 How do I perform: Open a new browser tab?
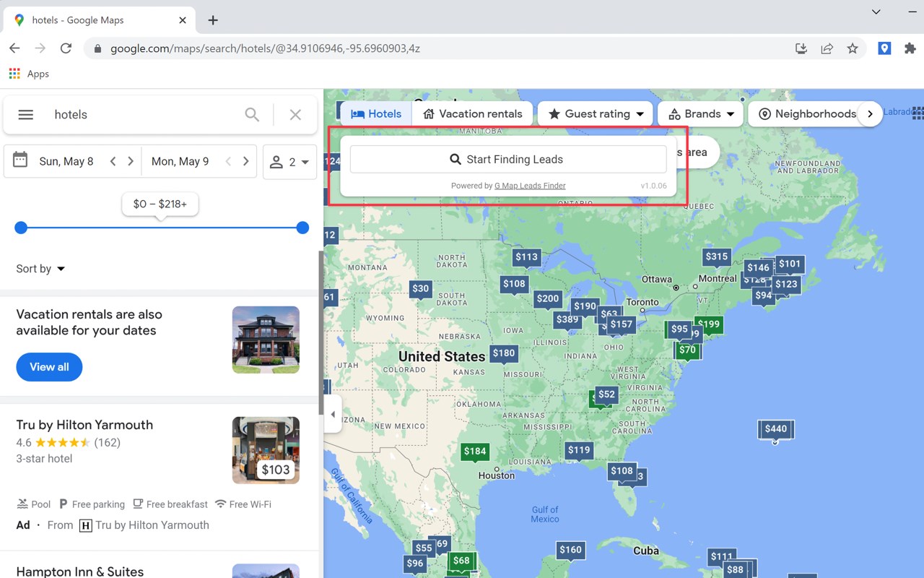point(213,20)
